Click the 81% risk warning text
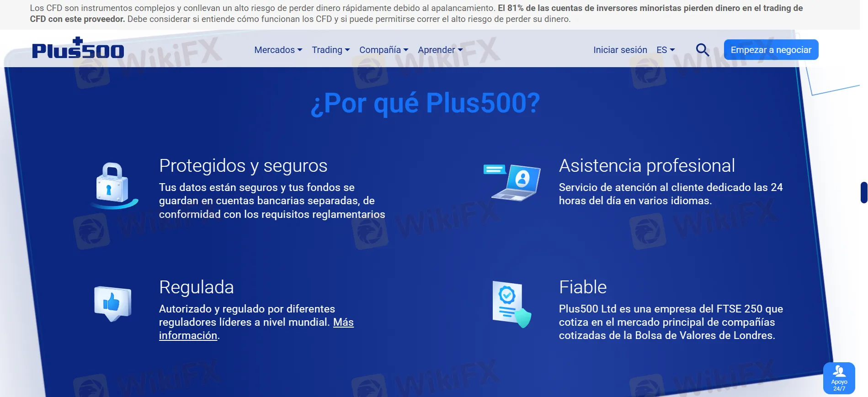This screenshot has height=397, width=868. (x=416, y=14)
